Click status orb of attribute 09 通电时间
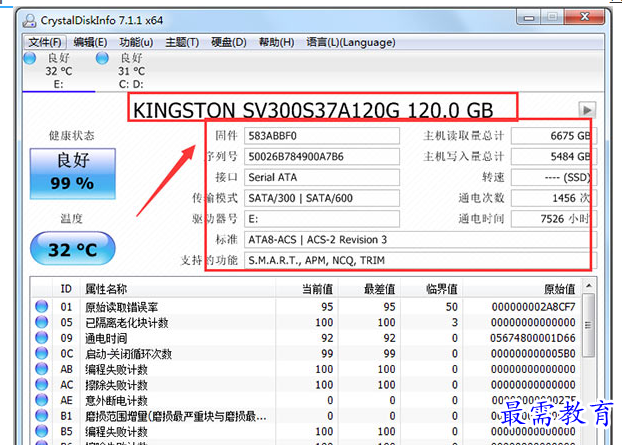622x445 pixels. point(41,338)
